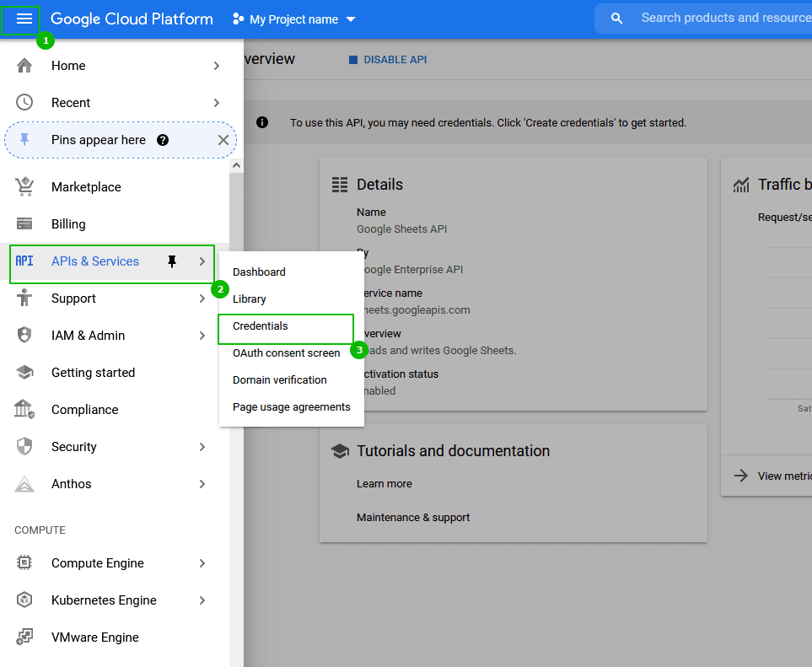Click the Marketplace cart icon

pyautogui.click(x=24, y=187)
